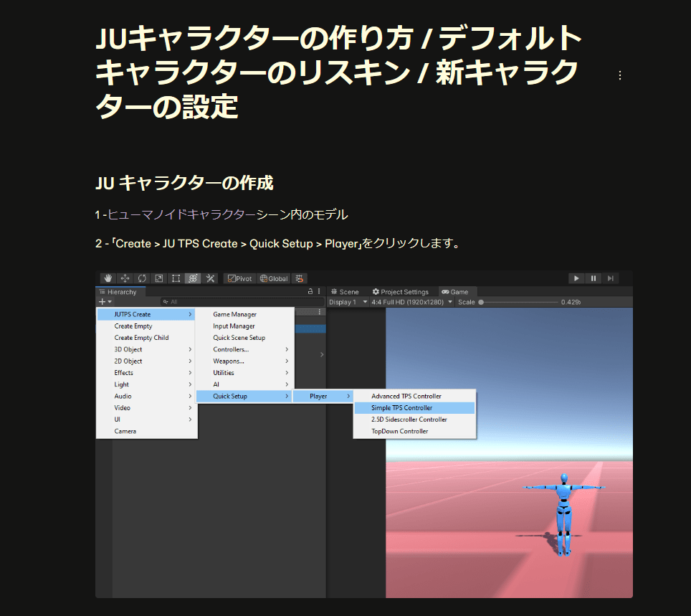Screen dimensions: 691x616
Task: Select the Rotate tool in Unity toolbar
Action: (x=142, y=278)
